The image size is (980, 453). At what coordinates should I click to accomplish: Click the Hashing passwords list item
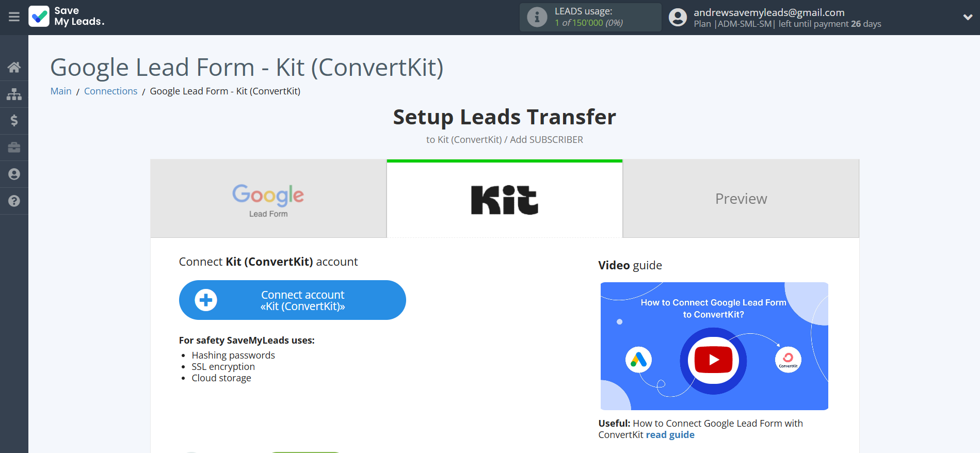click(233, 355)
